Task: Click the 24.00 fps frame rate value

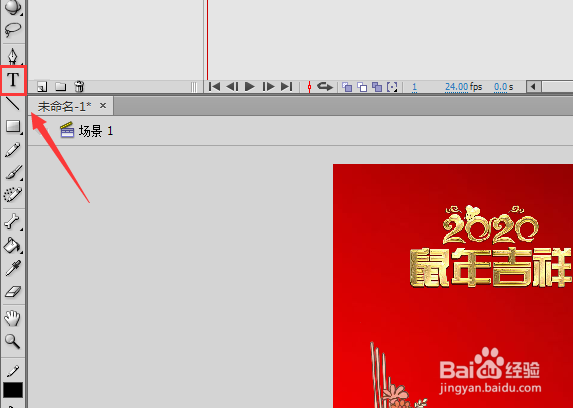Action: (x=456, y=87)
